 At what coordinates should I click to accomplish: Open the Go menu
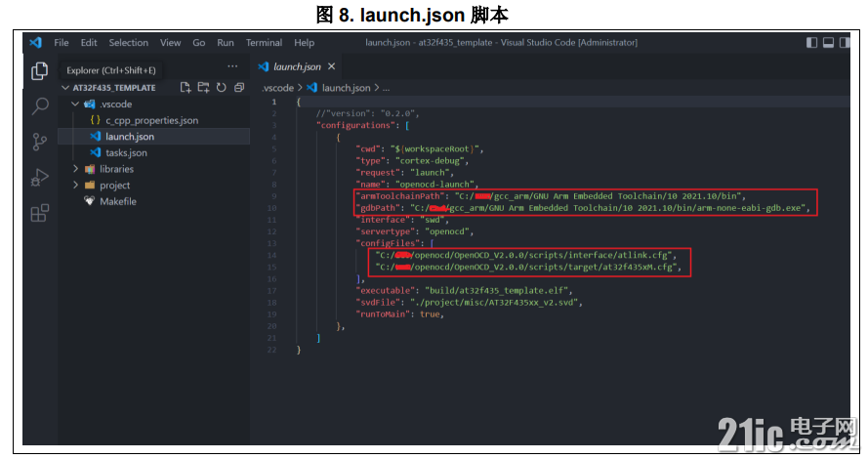(x=199, y=43)
